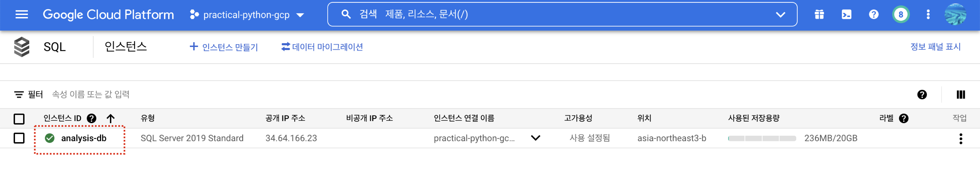This screenshot has height=183, width=980.
Task: Click connection name practical-python-gc...
Action: click(x=474, y=138)
